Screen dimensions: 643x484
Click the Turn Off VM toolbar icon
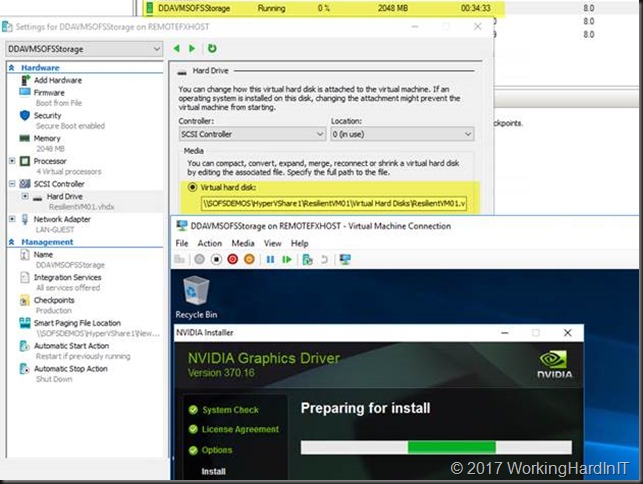point(216,259)
